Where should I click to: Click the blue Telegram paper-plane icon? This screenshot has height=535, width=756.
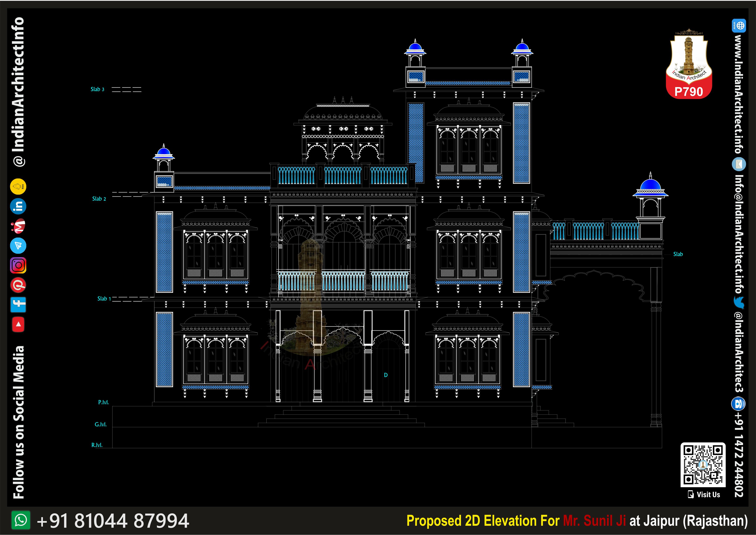[x=18, y=246]
